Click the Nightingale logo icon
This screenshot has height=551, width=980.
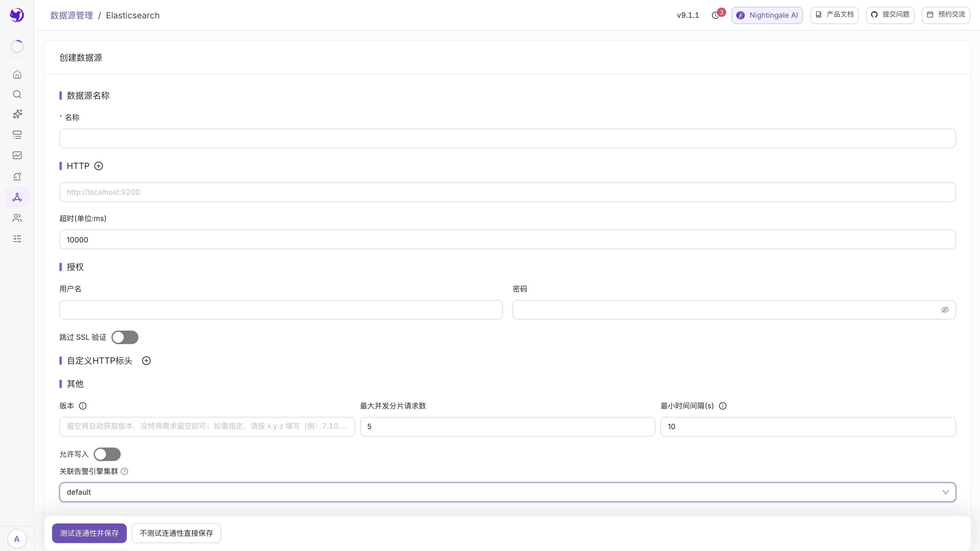click(x=17, y=15)
